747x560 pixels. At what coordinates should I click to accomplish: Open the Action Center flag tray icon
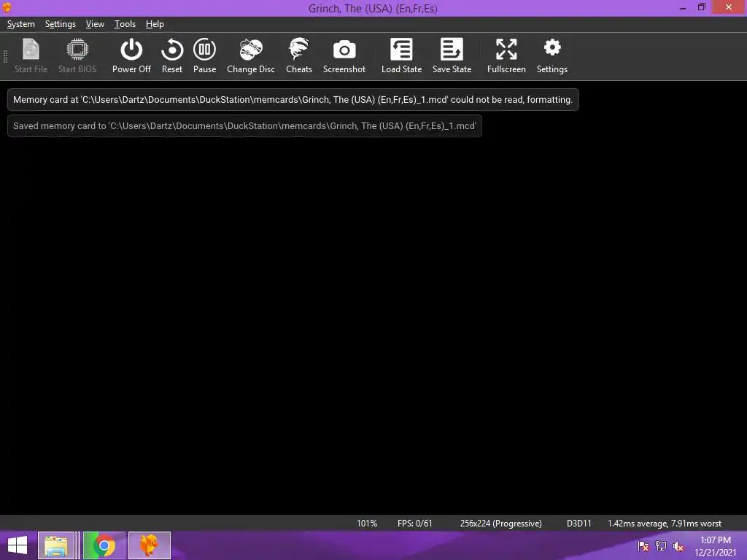(x=643, y=545)
